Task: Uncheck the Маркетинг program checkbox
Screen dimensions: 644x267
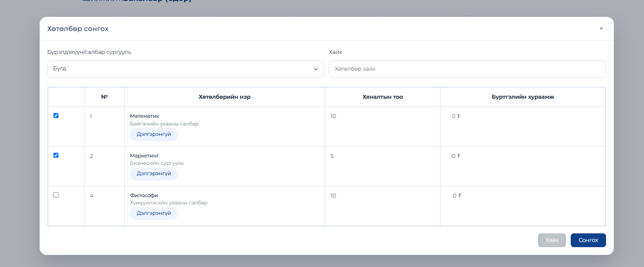Action: click(56, 155)
